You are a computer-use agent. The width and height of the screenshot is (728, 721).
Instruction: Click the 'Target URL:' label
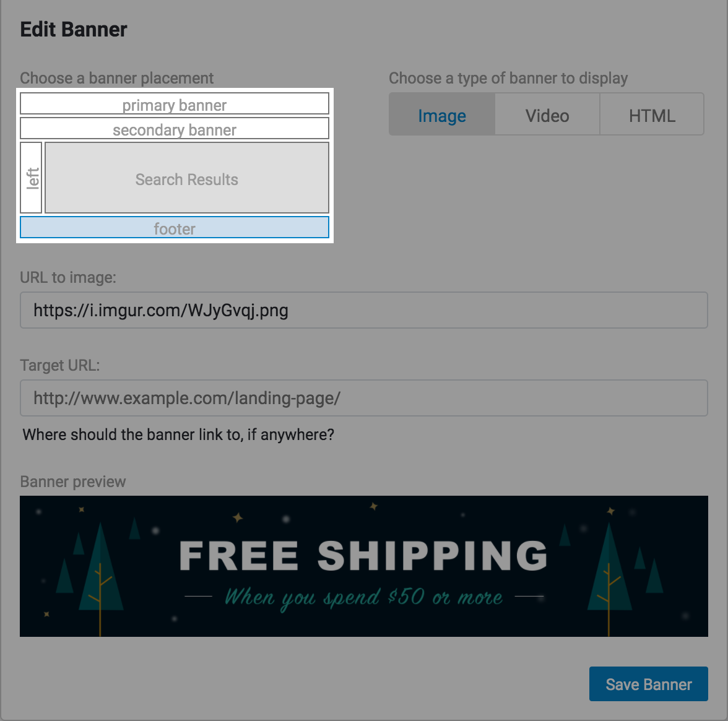point(60,365)
